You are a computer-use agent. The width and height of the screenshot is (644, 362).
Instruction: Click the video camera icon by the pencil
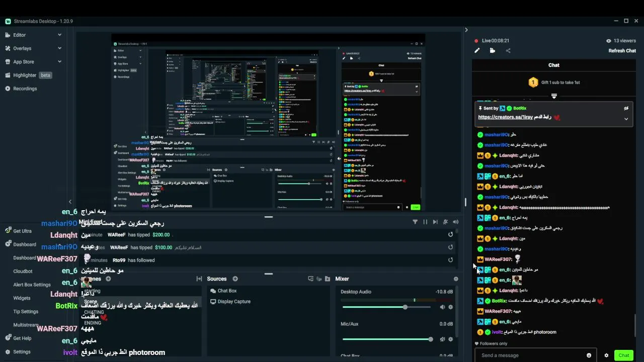[x=492, y=50]
